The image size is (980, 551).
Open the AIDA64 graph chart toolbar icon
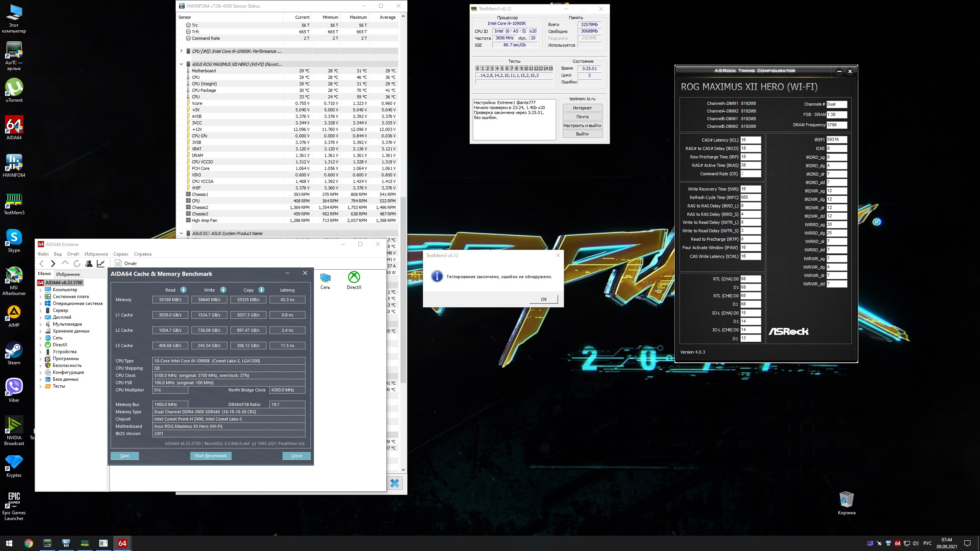101,263
